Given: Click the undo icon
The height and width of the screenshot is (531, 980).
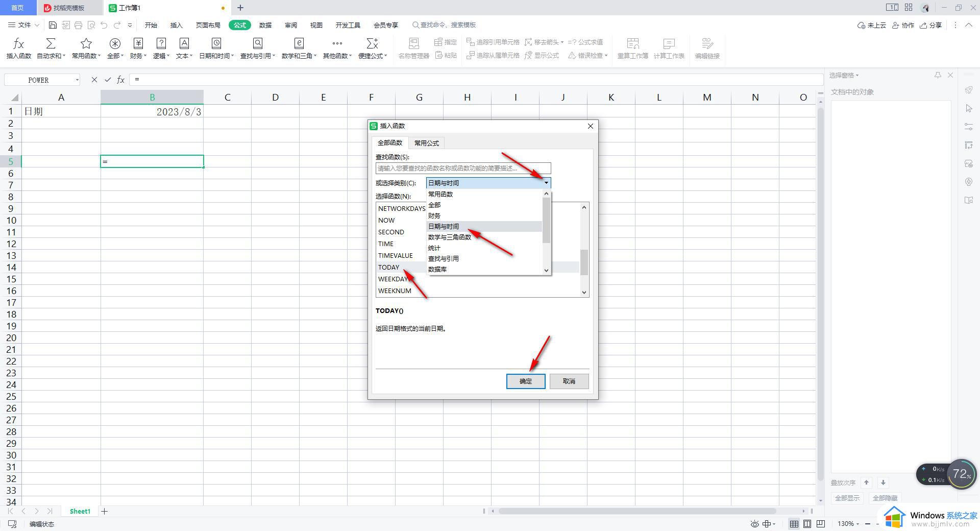Looking at the screenshot, I should pyautogui.click(x=104, y=25).
